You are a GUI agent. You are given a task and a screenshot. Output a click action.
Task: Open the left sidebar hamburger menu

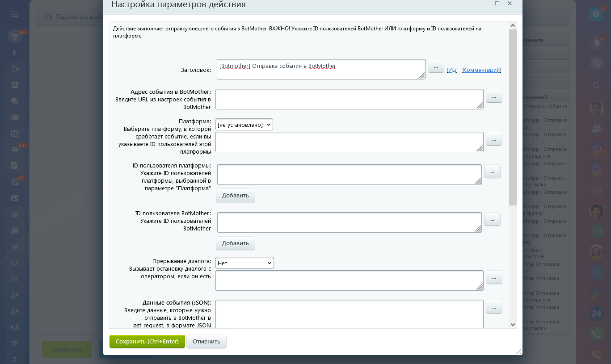[15, 14]
